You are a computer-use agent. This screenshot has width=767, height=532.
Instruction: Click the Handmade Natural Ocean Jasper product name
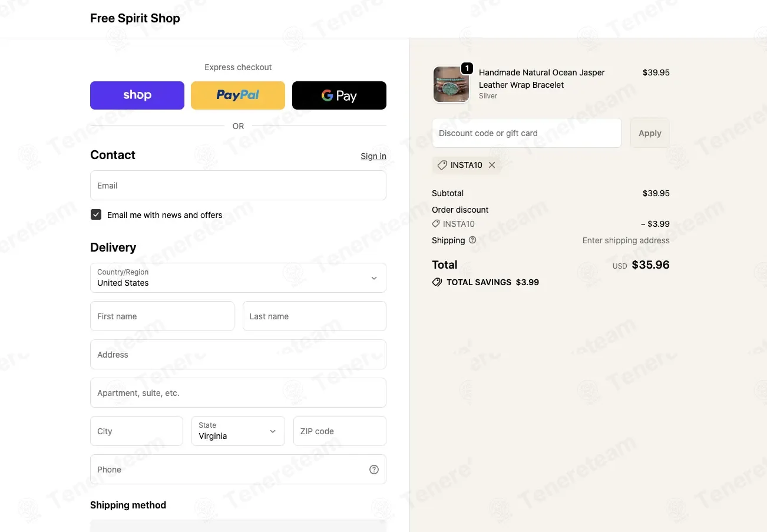tap(541, 78)
